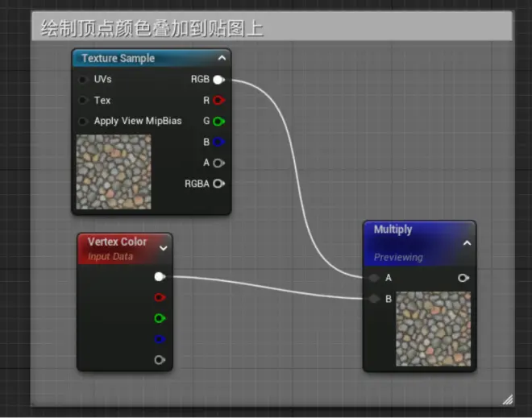Click the blue B output pin on Texture Sample

tap(218, 142)
